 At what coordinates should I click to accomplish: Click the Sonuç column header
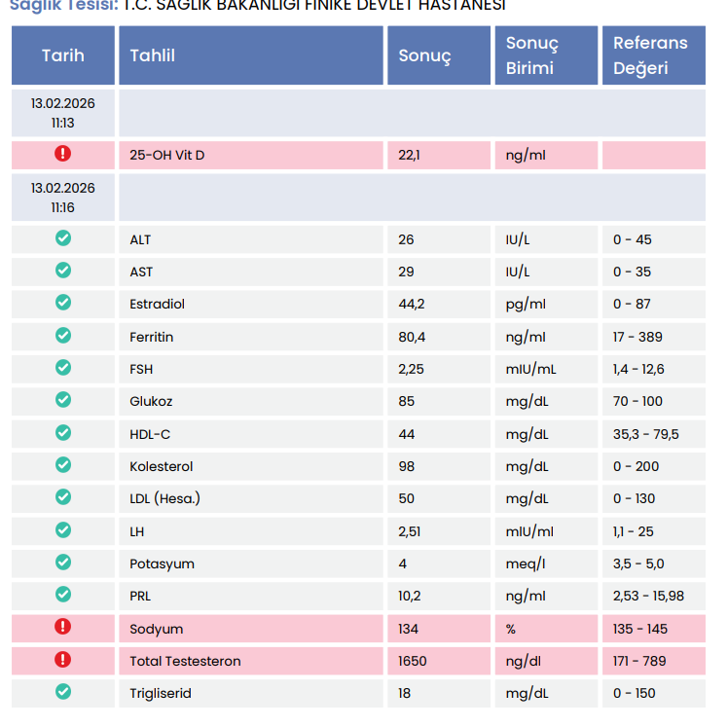click(x=439, y=55)
